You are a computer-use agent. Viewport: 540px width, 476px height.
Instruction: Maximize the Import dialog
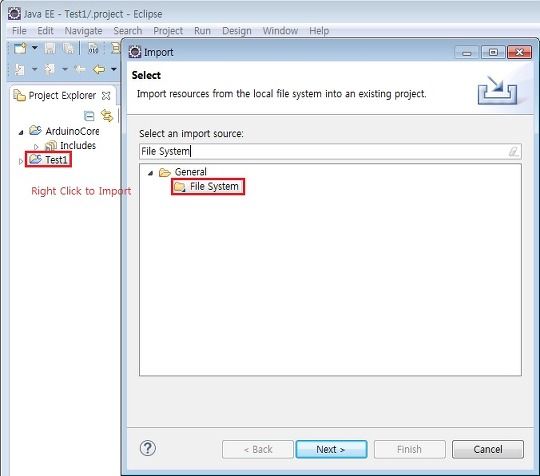tap(493, 53)
